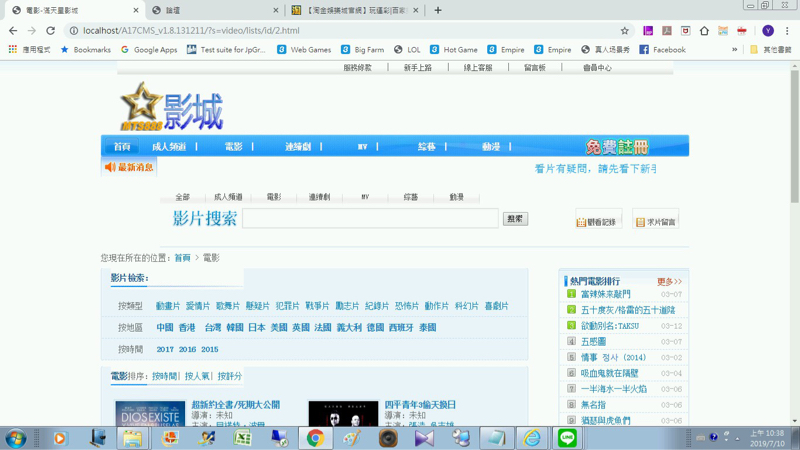
Task: Click the DIOSEXISTE movie poster thumbnail
Action: coord(150,414)
